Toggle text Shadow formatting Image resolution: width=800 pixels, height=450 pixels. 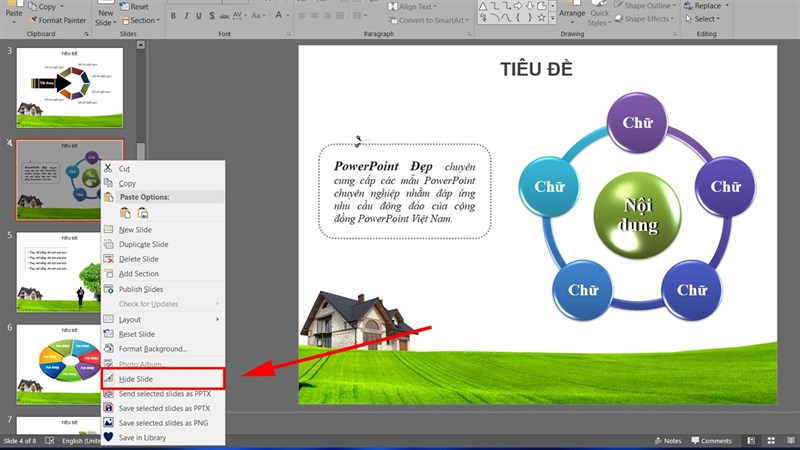[x=211, y=16]
